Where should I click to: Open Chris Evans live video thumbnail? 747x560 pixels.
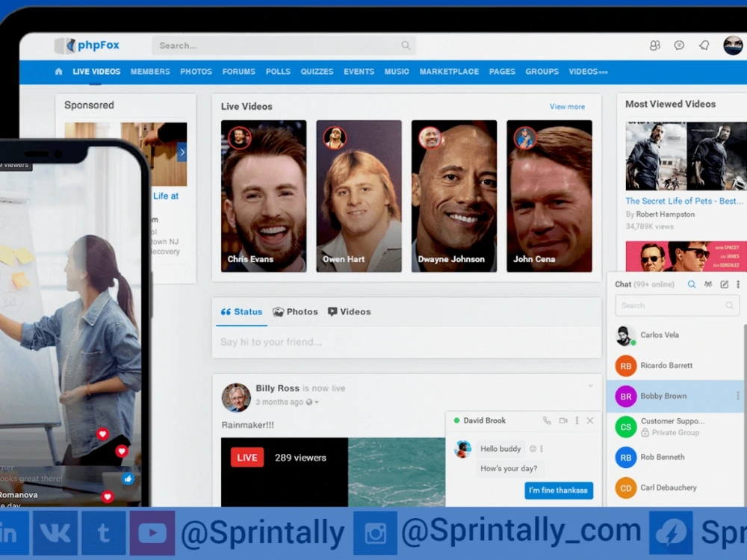click(264, 196)
